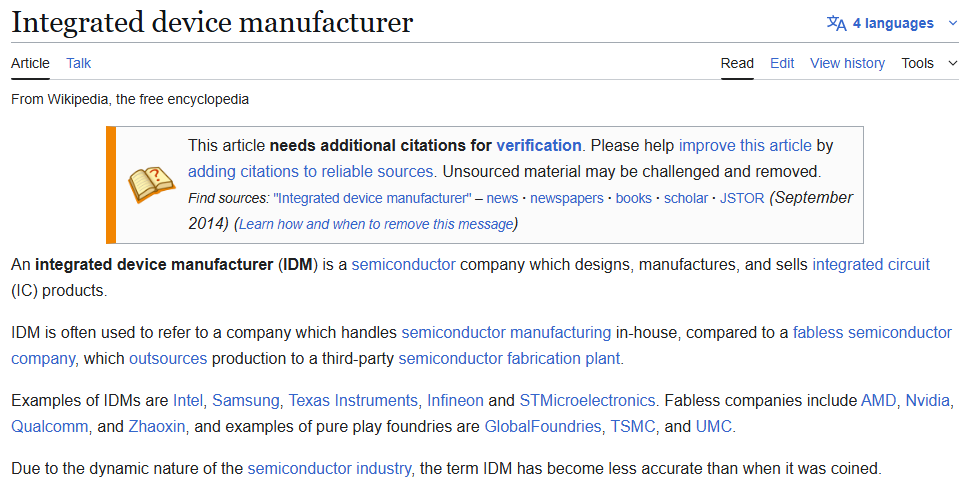
Task: Open the Tools dropdown menu
Action: 929,63
